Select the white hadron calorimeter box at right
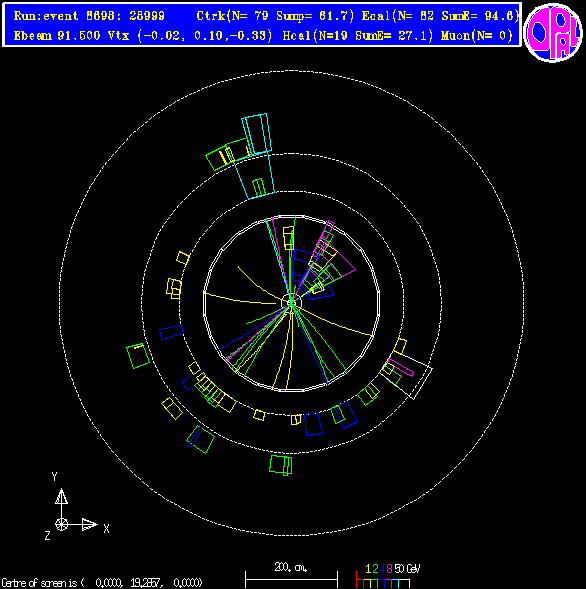 point(408,375)
